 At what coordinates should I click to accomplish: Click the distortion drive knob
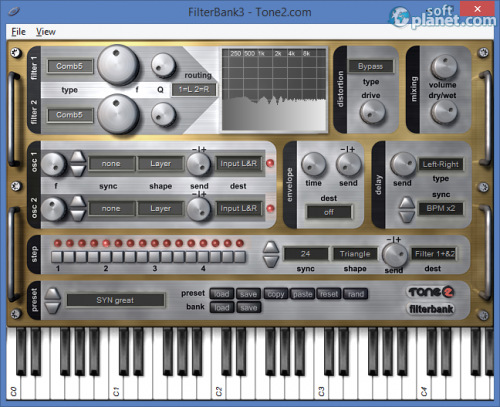click(372, 112)
